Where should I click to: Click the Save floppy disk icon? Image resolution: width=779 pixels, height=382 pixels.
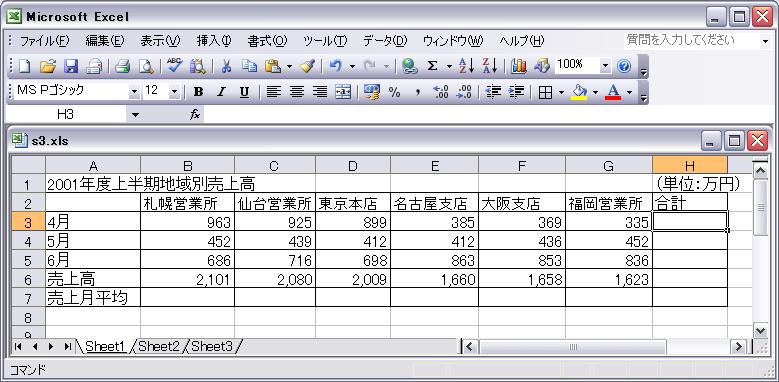click(x=71, y=66)
